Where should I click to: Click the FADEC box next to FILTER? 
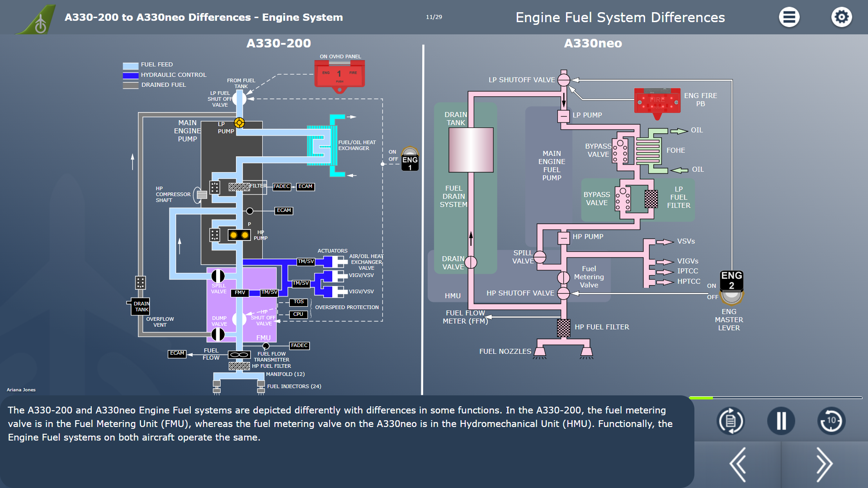click(282, 187)
